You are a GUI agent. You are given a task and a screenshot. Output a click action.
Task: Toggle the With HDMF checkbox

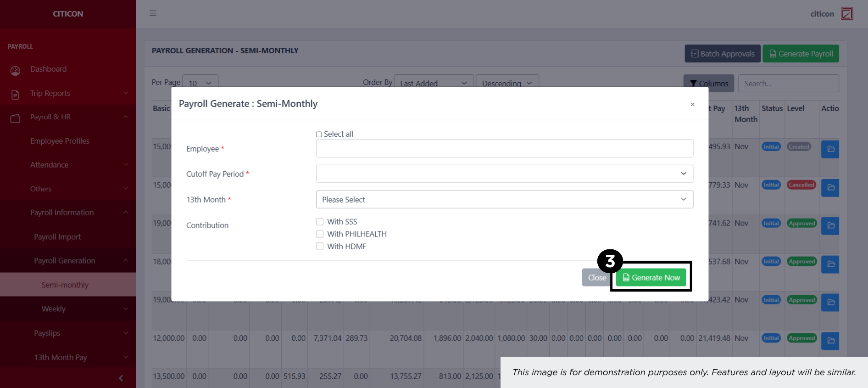pos(320,247)
